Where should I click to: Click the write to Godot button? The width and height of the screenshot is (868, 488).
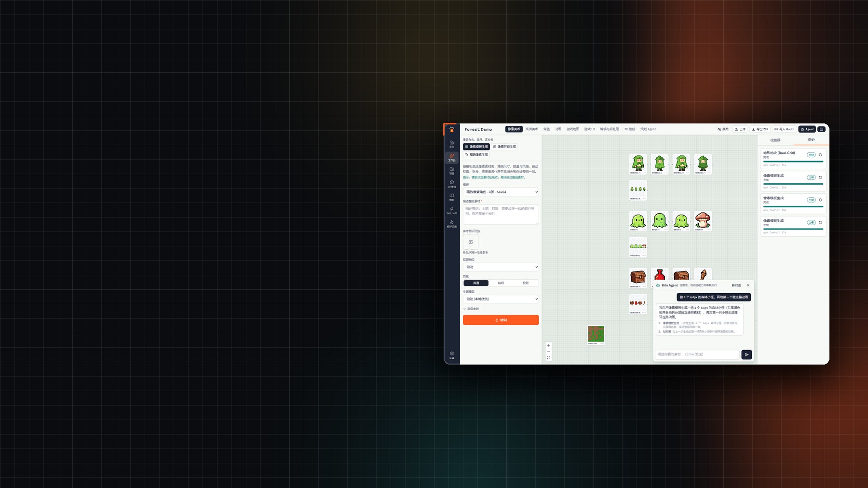coord(785,129)
